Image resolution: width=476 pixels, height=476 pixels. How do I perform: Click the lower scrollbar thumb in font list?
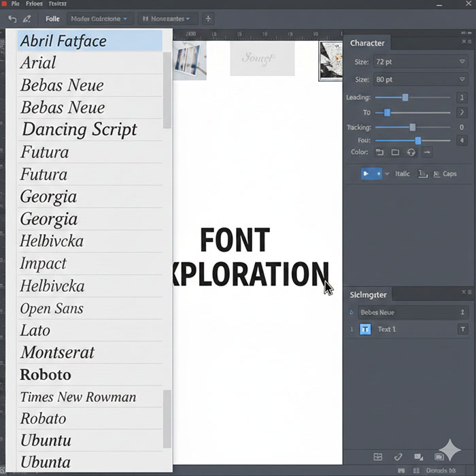pyautogui.click(x=167, y=419)
